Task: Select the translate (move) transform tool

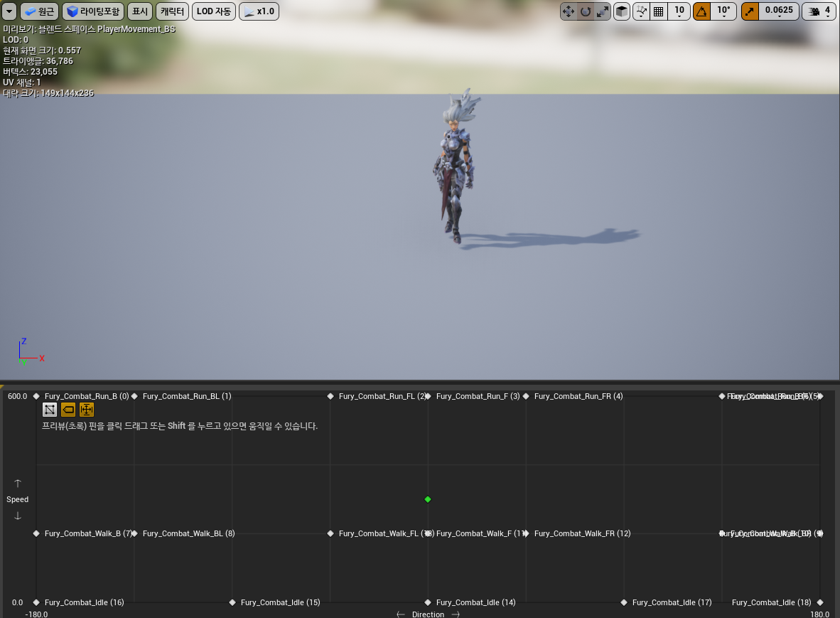Action: coord(569,11)
